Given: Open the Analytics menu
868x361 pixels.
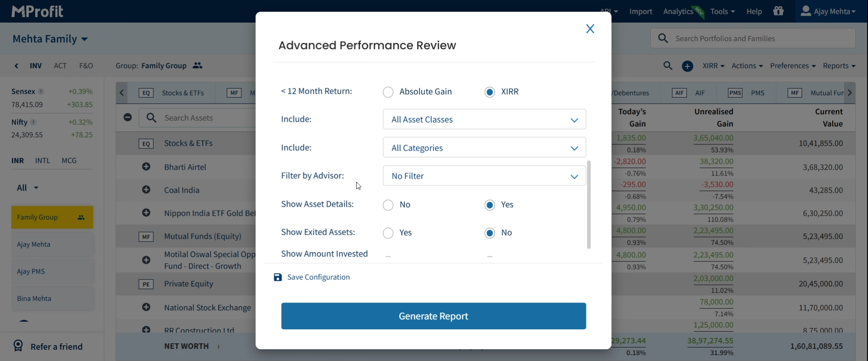Looking at the screenshot, I should 678,11.
